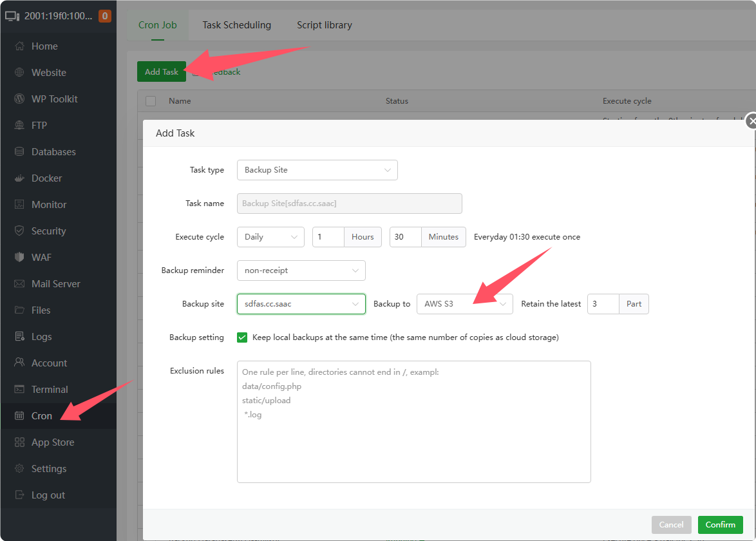This screenshot has height=541, width=756.
Task: Click the Home icon in sidebar
Action: pos(19,46)
